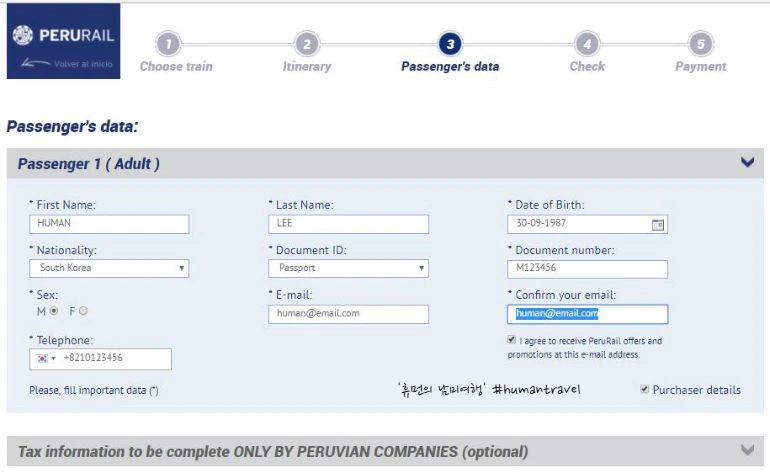The image size is (770, 473).
Task: Click the PeruRail logo
Action: [63, 35]
